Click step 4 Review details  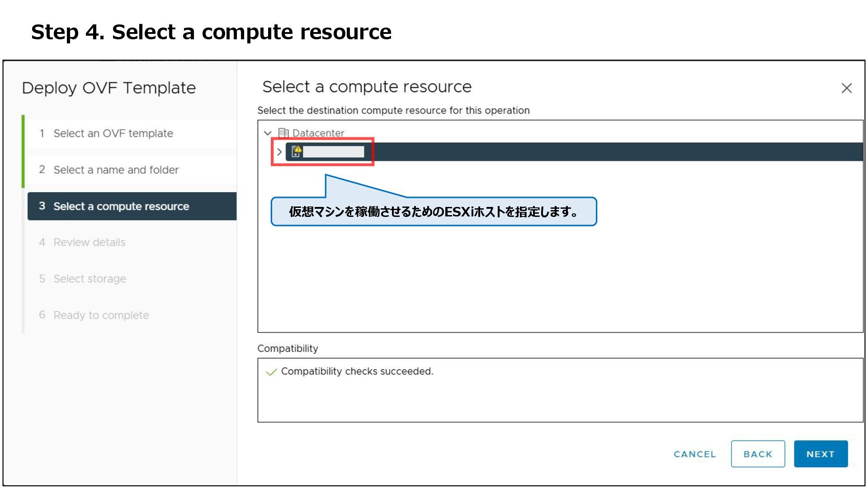point(89,243)
